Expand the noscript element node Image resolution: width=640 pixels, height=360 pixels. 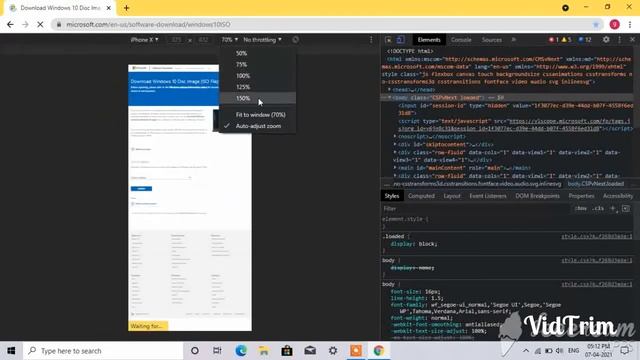point(395,136)
